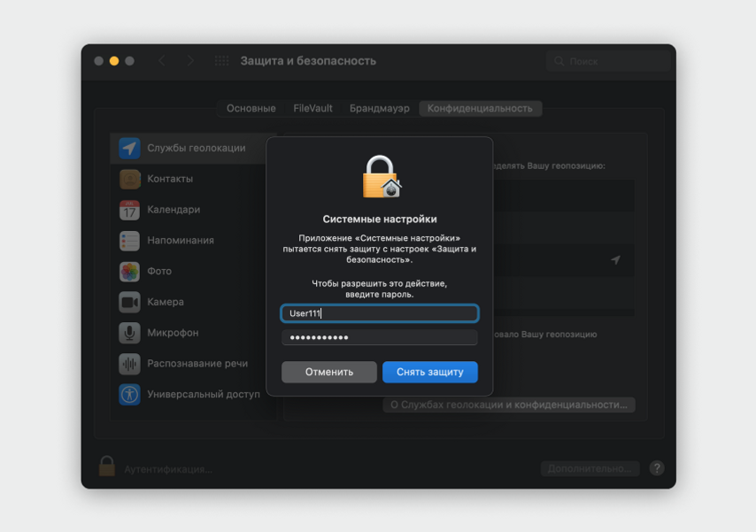Select the Календари row label
Image resolution: width=756 pixels, height=532 pixels.
point(174,210)
